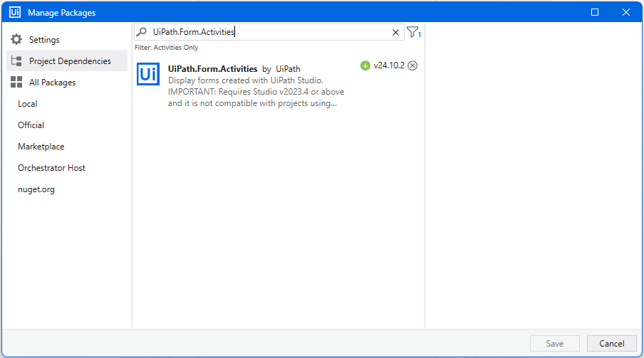This screenshot has height=358, width=644.
Task: Click the UiPath package logo thumbnail
Action: (148, 74)
